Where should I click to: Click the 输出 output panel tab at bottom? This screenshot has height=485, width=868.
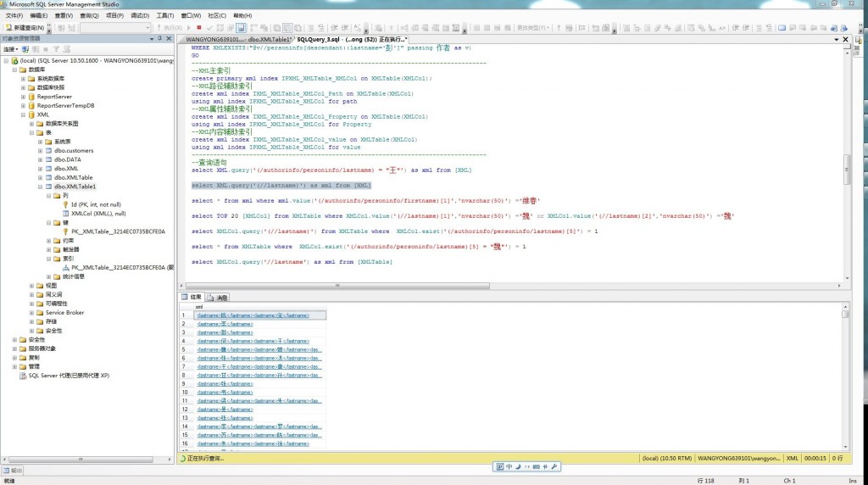pyautogui.click(x=13, y=470)
